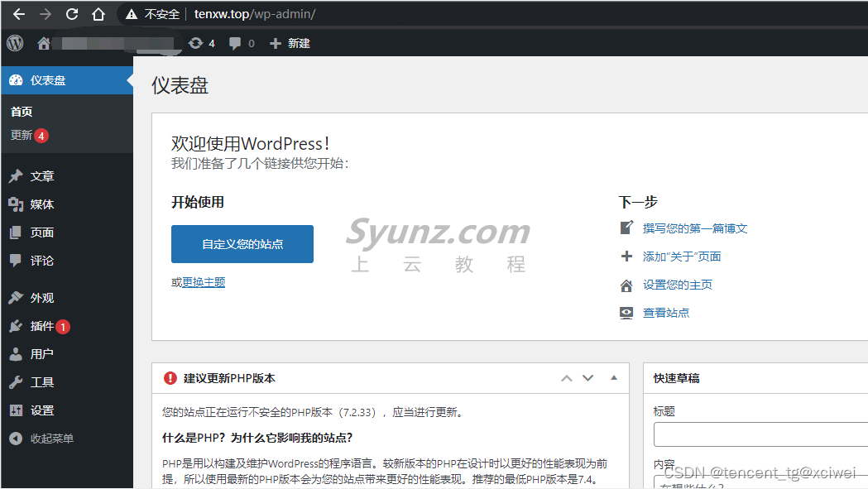Click the 标题 input field in quick draft
The height and width of the screenshot is (489, 868).
[x=760, y=434]
